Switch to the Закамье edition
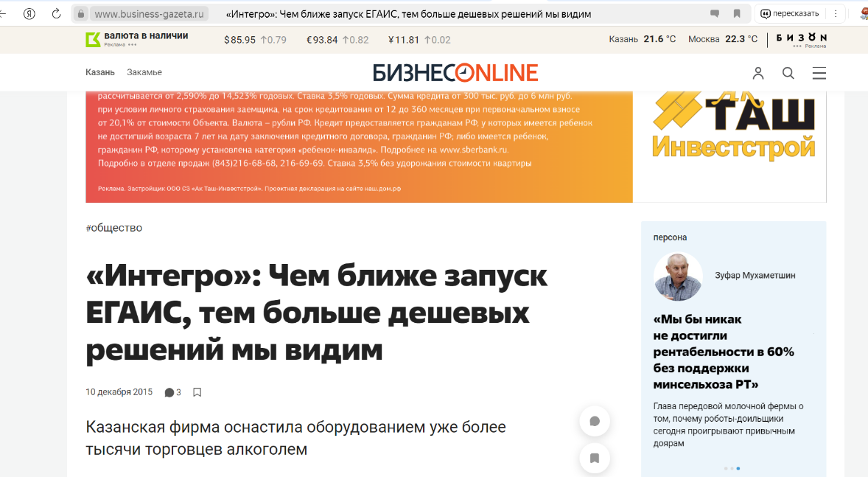This screenshot has width=868, height=477. [144, 72]
